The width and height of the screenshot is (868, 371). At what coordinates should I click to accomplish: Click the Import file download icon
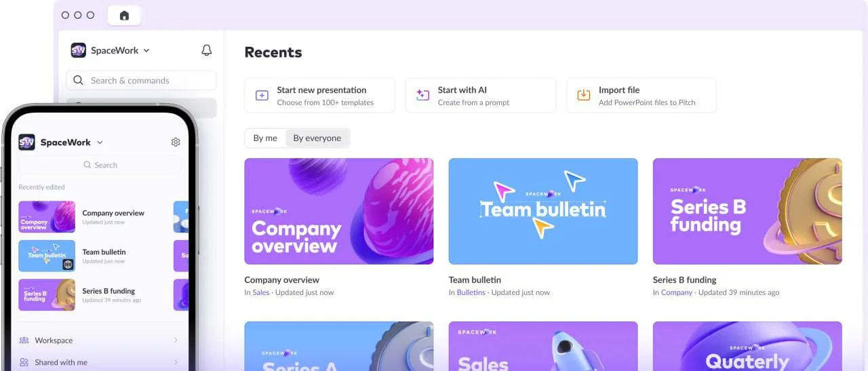[x=583, y=95]
